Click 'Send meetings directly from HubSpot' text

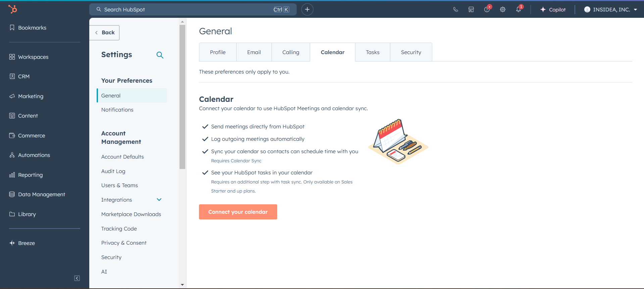[258, 126]
